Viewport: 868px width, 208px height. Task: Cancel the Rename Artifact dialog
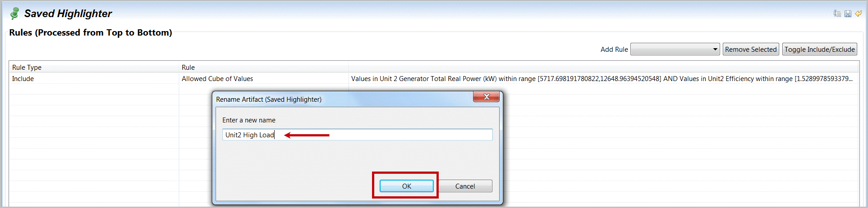point(465,186)
